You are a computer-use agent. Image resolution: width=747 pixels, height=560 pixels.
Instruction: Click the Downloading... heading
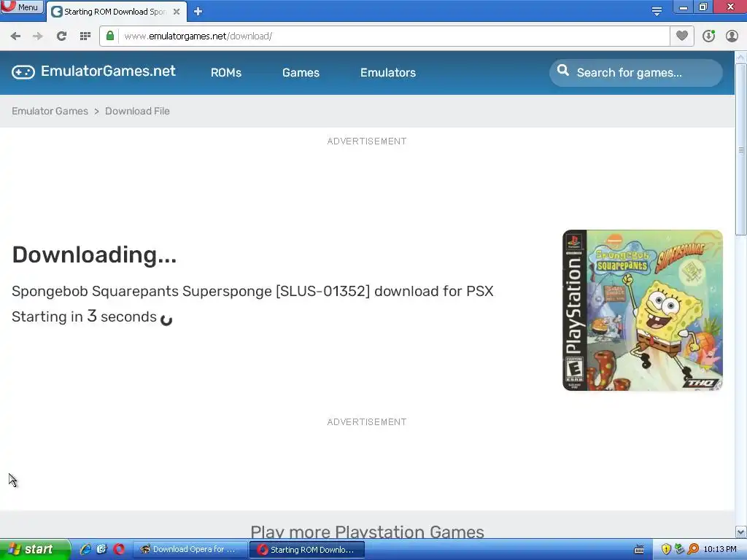94,254
